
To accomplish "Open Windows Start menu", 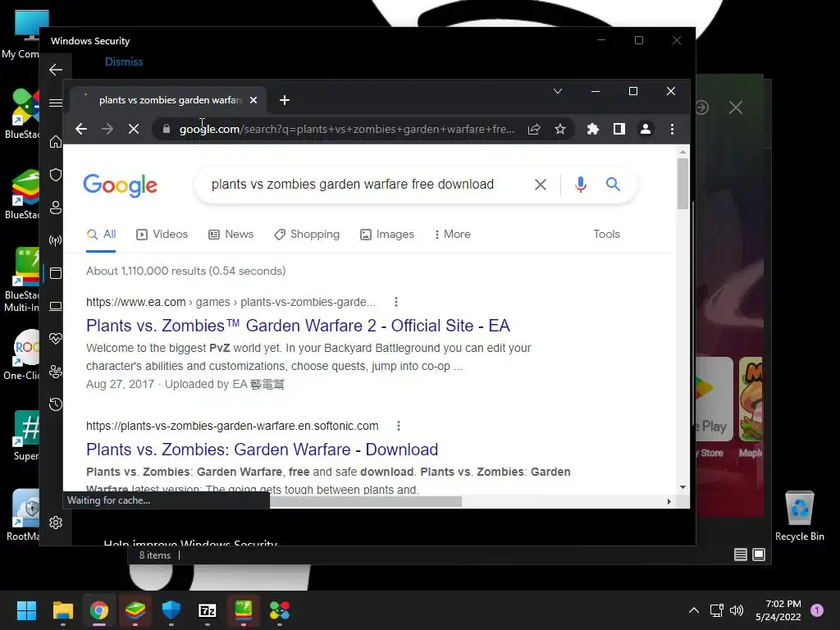I will coord(26,610).
